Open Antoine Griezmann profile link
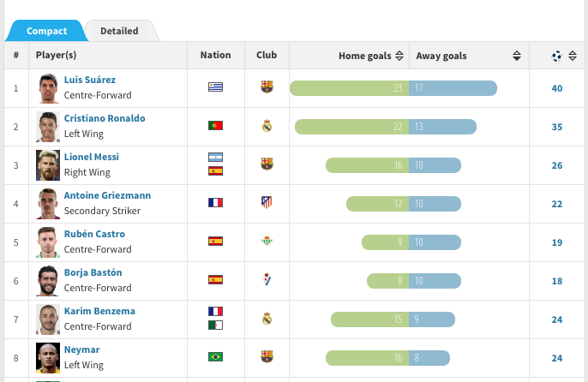The image size is (588, 382). (x=107, y=195)
